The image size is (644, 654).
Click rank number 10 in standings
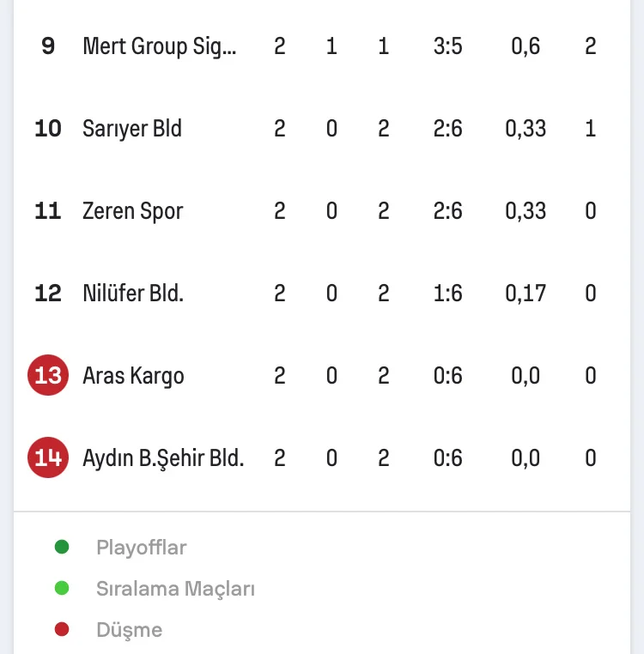[x=48, y=129]
